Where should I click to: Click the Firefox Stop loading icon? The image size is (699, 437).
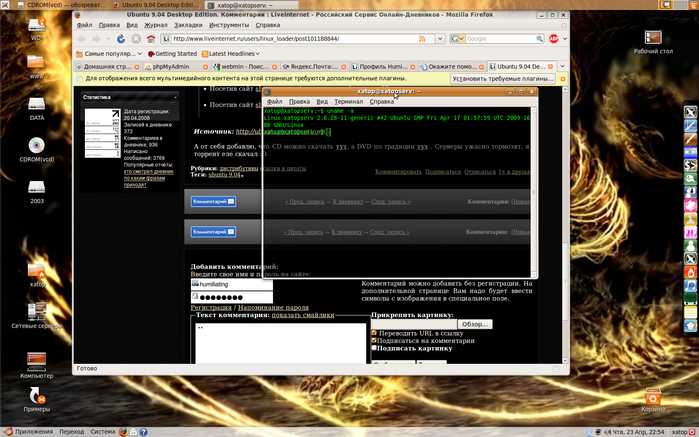[136, 39]
